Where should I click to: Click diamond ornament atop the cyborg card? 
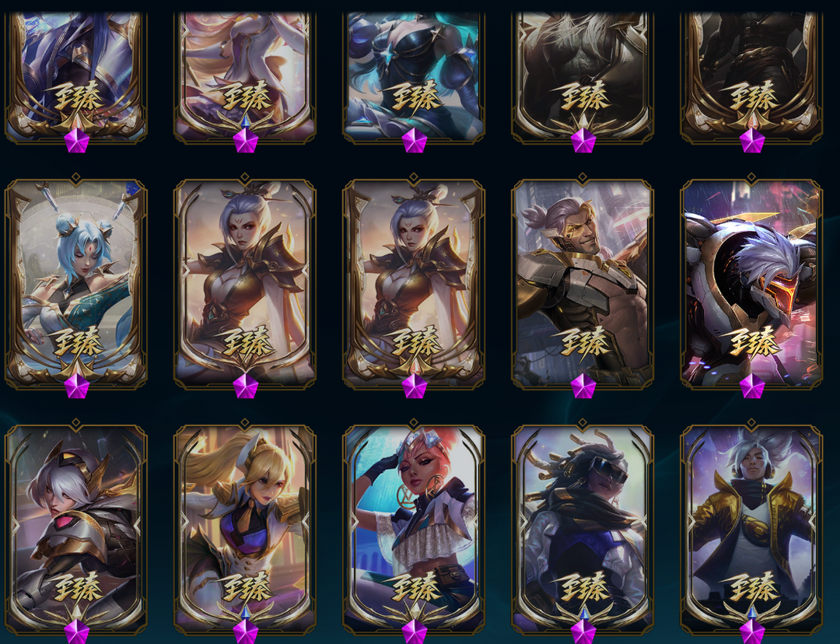pyautogui.click(x=751, y=177)
